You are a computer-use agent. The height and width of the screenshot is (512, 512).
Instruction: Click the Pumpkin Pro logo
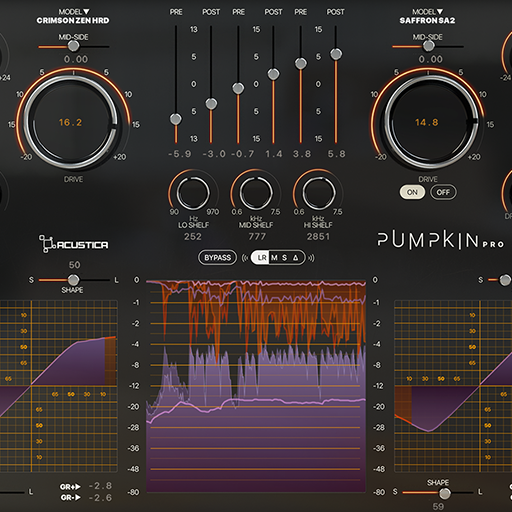point(440,240)
